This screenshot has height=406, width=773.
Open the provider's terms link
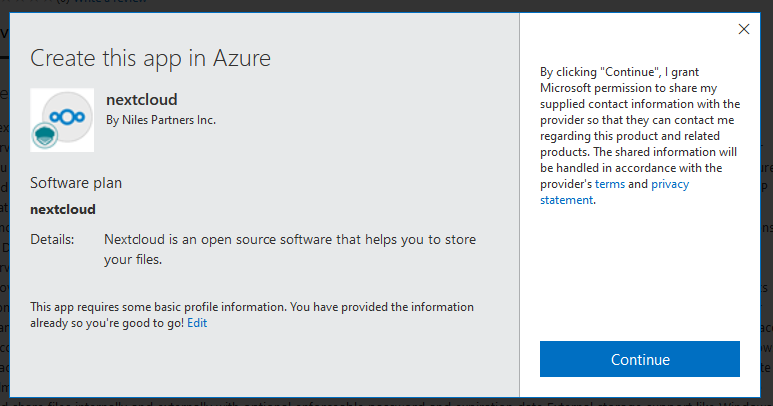click(609, 184)
